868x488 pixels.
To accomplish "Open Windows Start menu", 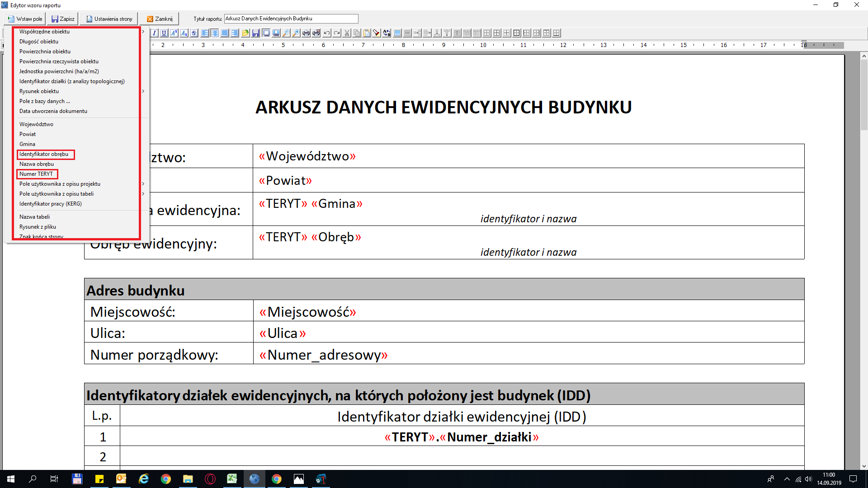I will point(11,479).
